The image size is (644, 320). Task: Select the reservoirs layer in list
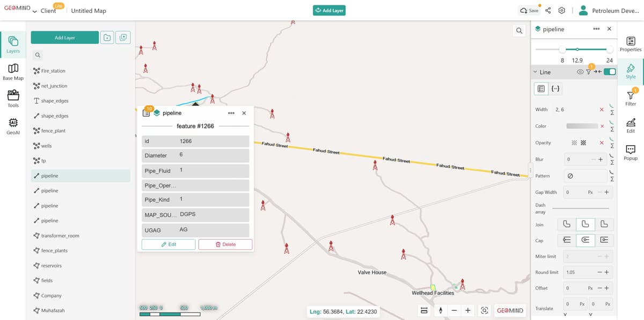[x=52, y=266]
